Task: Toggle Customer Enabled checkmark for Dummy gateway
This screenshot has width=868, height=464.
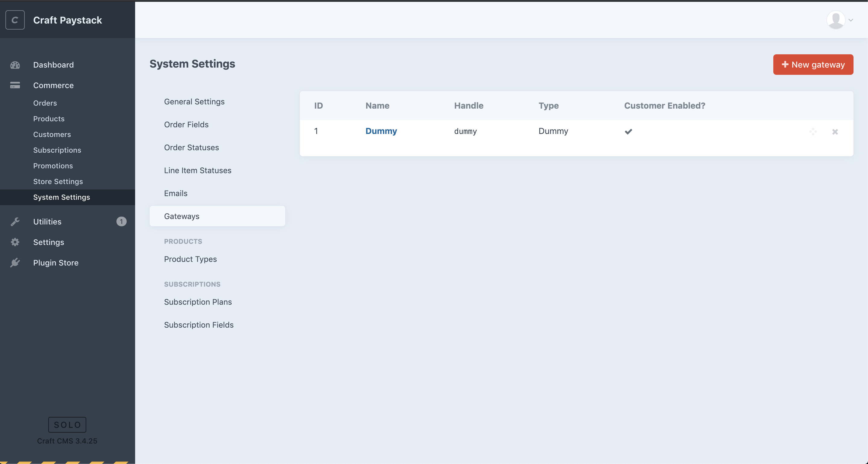Action: tap(628, 131)
